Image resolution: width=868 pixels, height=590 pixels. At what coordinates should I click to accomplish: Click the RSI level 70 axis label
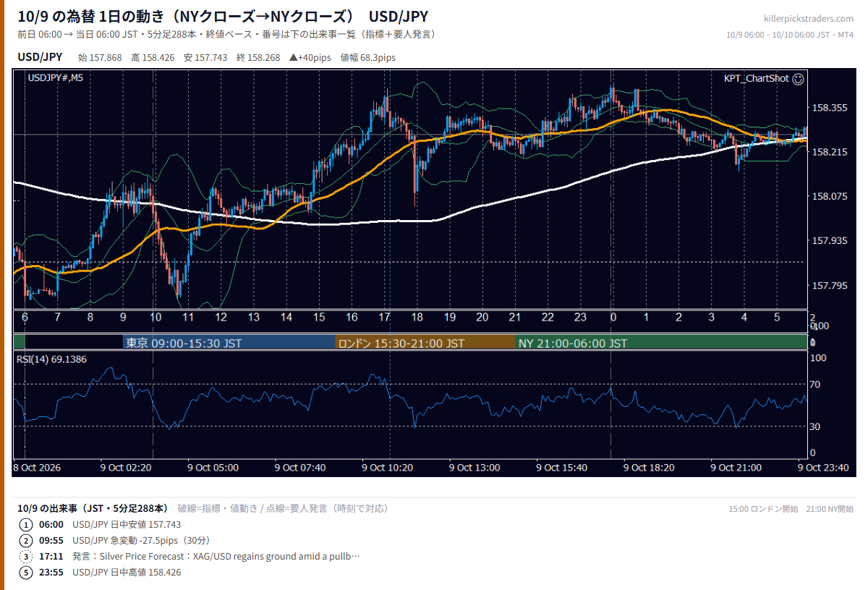pos(815,384)
